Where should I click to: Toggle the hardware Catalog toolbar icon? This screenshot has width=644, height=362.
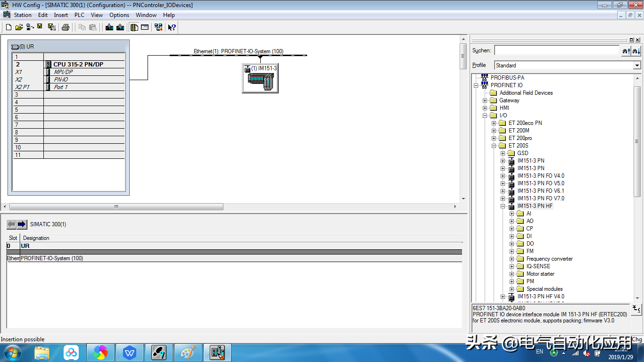(134, 27)
